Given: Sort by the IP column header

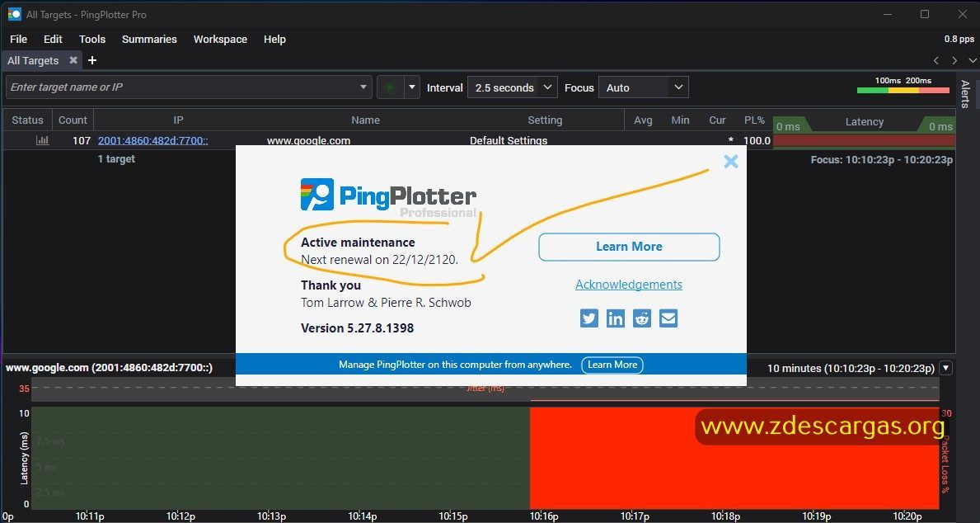Looking at the screenshot, I should click(x=178, y=120).
